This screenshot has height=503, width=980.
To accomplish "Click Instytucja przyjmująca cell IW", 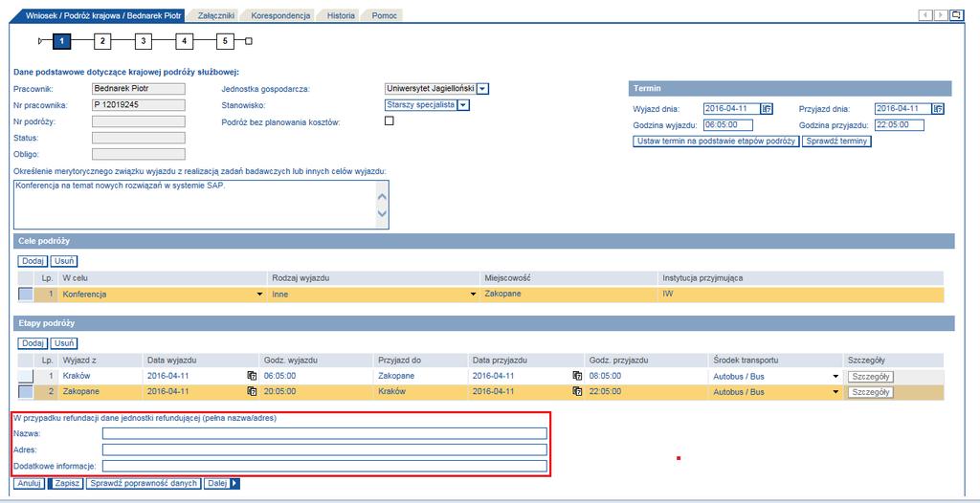I will pos(800,295).
